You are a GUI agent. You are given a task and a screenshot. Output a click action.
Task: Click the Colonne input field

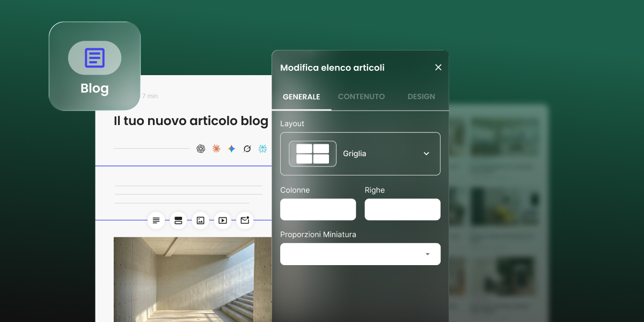click(x=318, y=209)
